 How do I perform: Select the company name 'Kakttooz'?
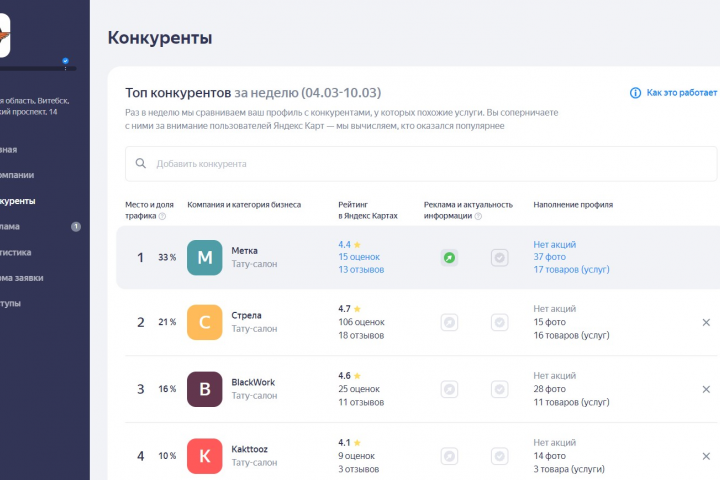click(x=249, y=450)
